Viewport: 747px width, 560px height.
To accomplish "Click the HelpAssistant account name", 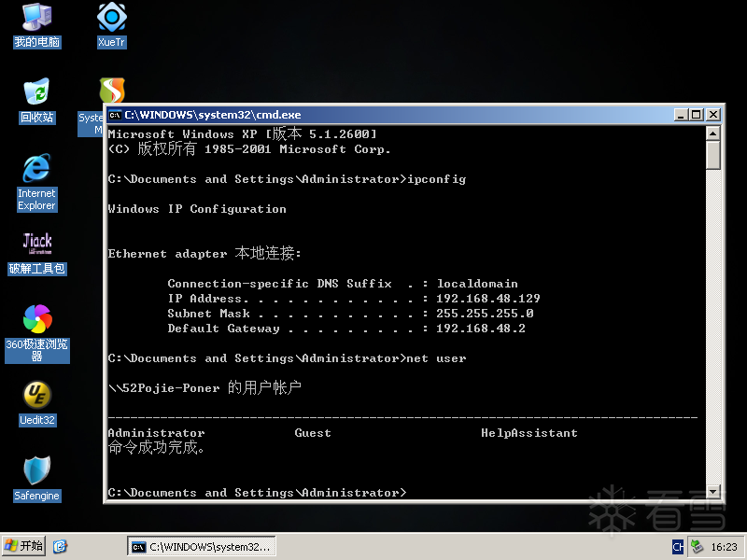I will 529,433.
